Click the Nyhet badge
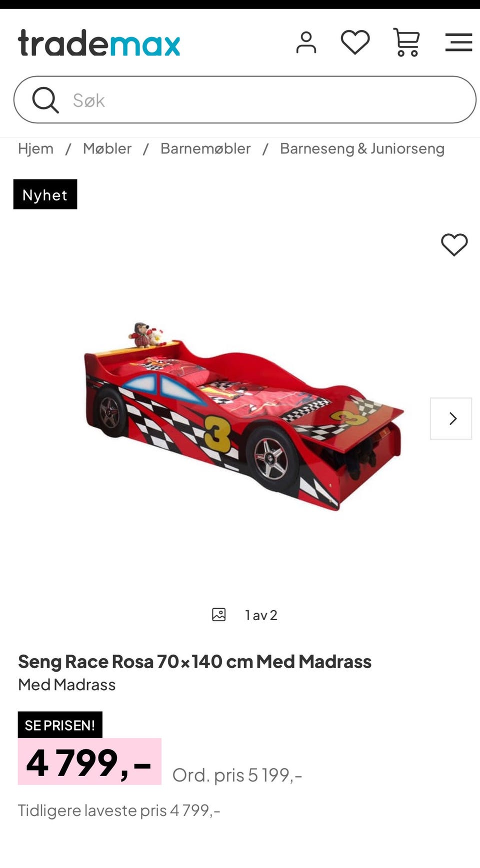The width and height of the screenshot is (480, 868). point(45,194)
